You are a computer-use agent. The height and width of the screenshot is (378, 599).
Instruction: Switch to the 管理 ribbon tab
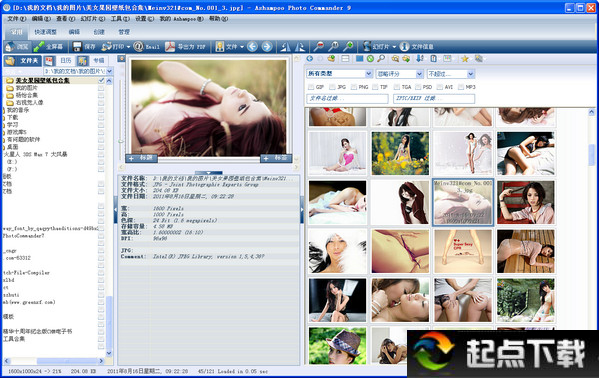[124, 32]
